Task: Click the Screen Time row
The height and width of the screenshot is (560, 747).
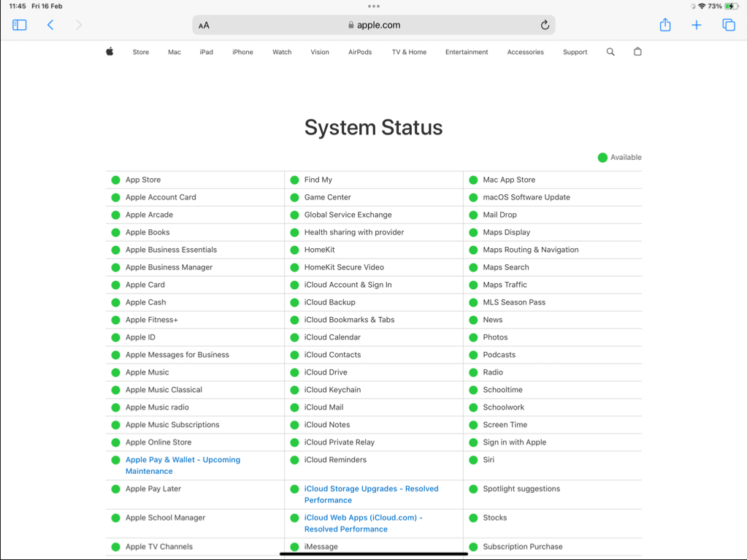Action: click(553, 425)
